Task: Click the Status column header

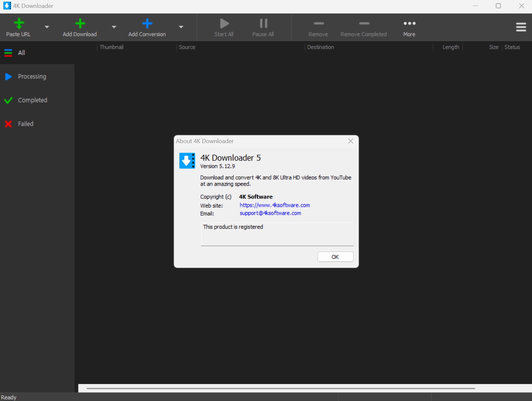Action: 517,47
